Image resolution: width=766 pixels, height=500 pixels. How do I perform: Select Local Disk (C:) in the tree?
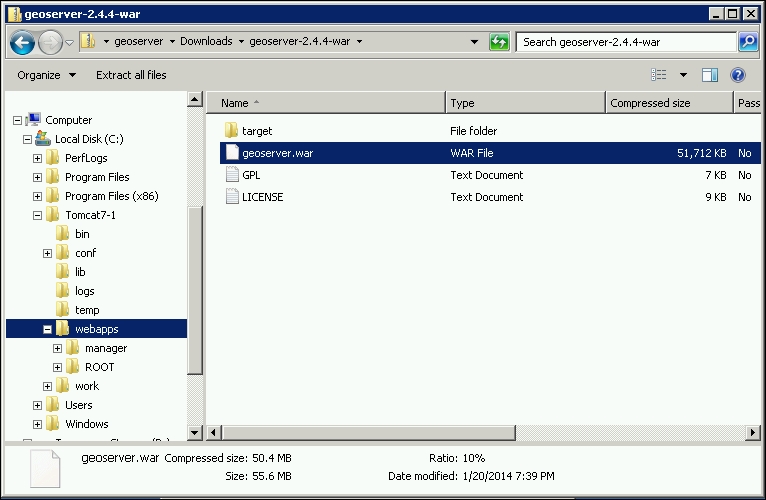click(x=89, y=139)
